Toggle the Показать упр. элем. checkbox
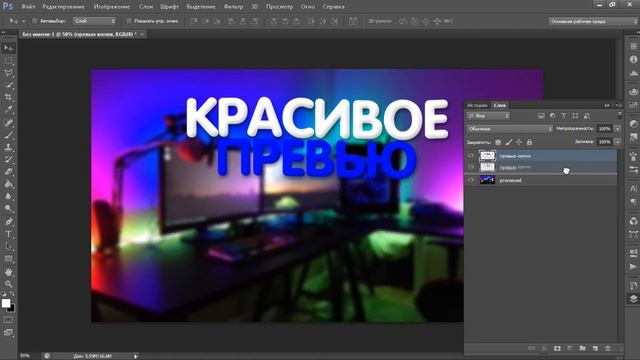 (129, 21)
